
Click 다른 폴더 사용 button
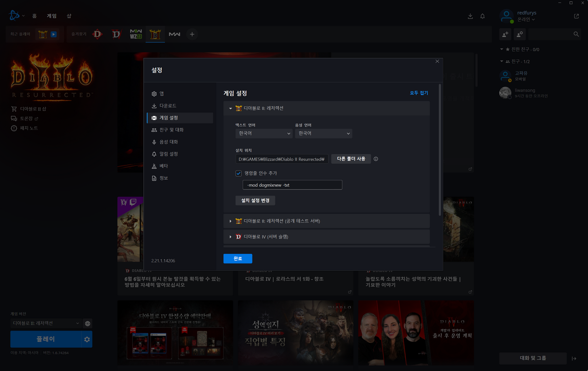pos(351,159)
